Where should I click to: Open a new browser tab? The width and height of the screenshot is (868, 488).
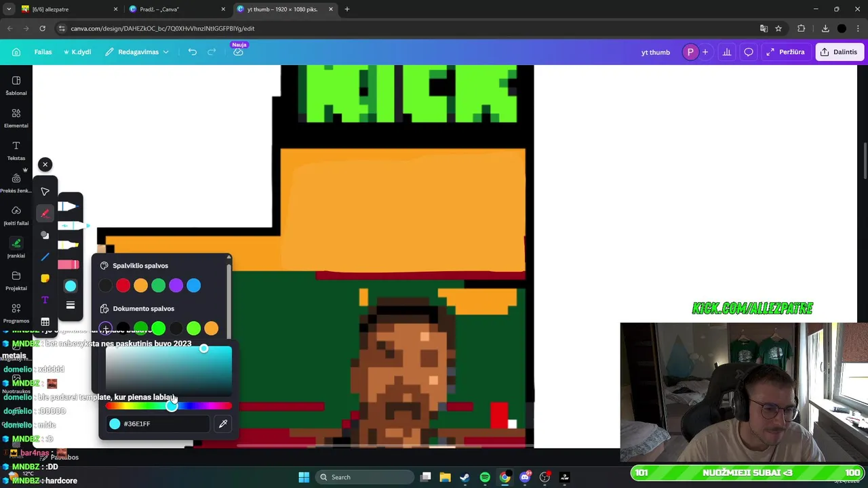(347, 9)
